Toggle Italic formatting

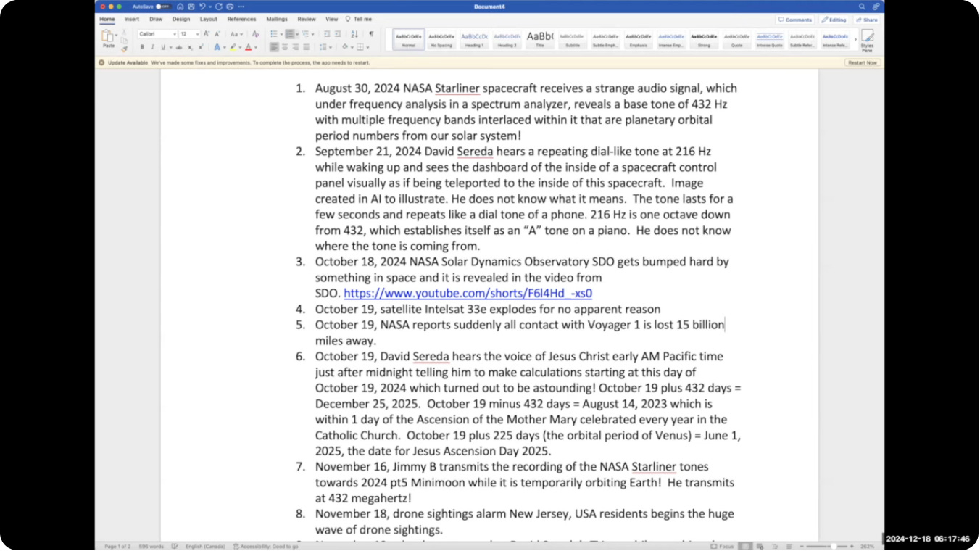coord(153,47)
